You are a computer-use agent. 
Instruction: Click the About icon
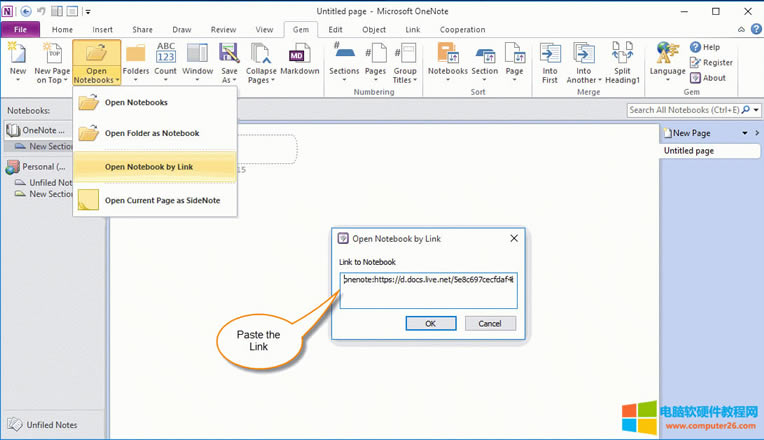[695, 77]
